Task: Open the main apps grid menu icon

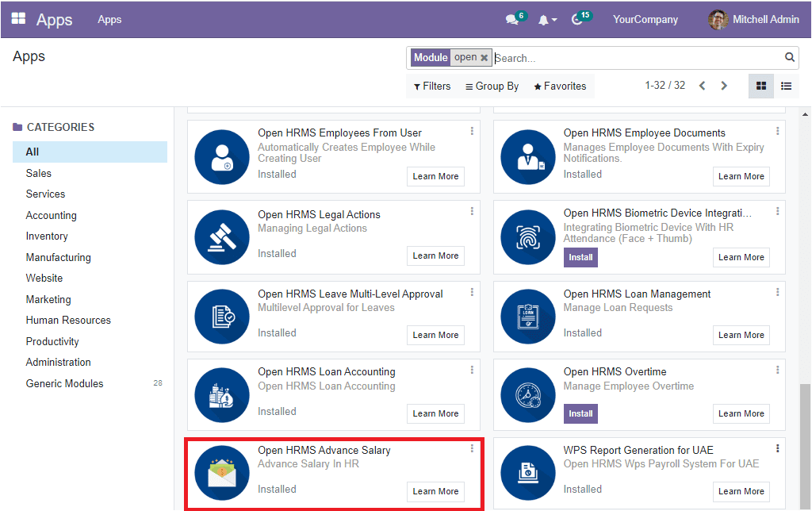Action: tap(18, 19)
